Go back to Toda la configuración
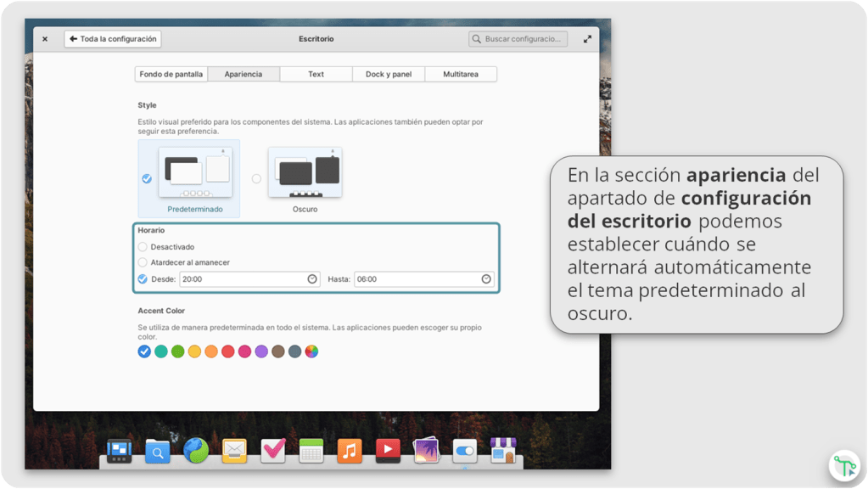Image resolution: width=868 pixels, height=489 pixels. coord(113,39)
